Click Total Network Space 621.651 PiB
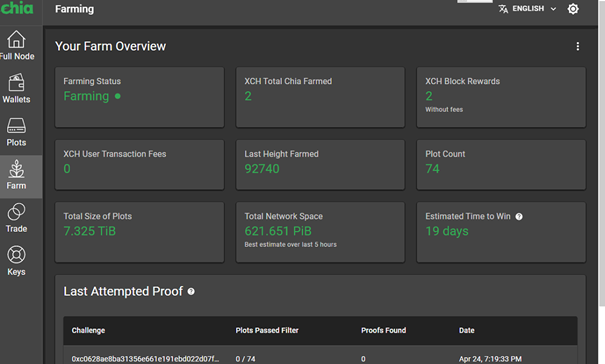Image resolution: width=605 pixels, height=364 pixels. (278, 231)
